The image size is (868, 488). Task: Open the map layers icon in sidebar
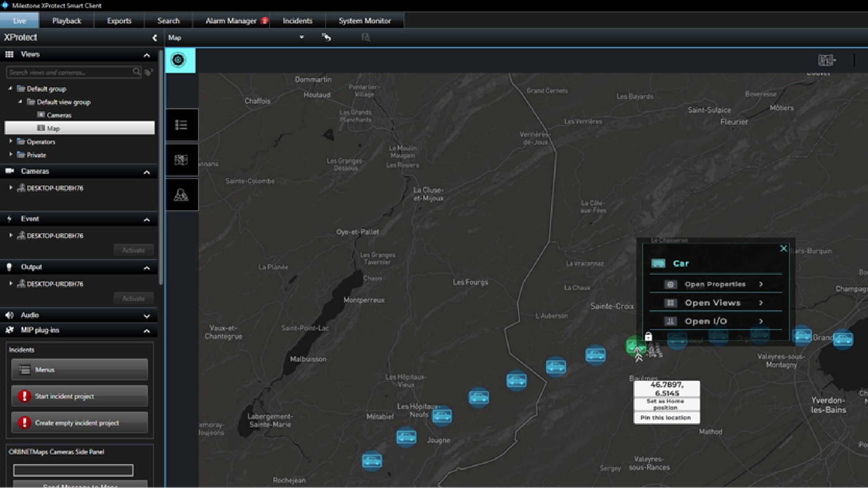[181, 160]
